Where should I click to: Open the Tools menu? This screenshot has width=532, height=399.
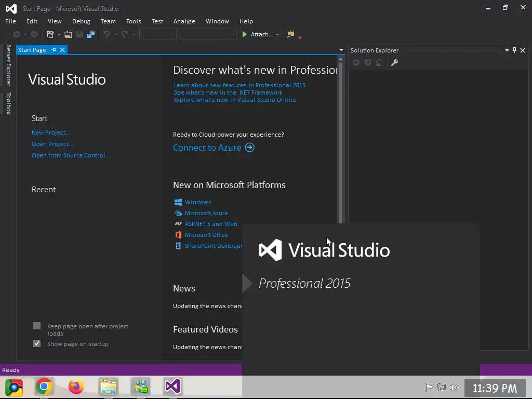[134, 21]
